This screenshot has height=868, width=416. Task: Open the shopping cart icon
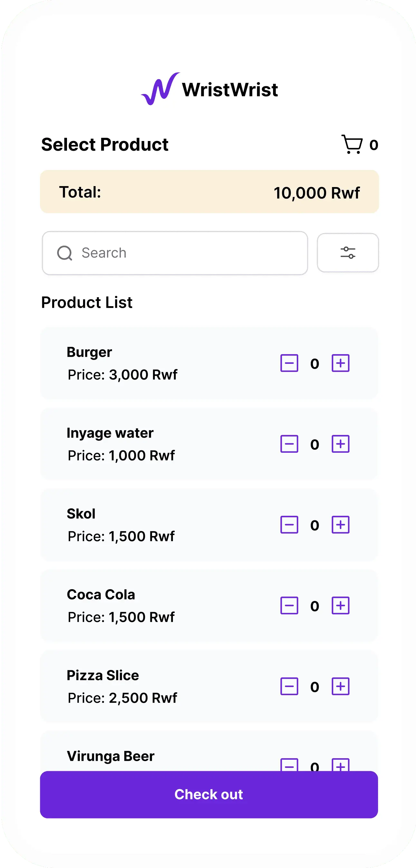point(352,145)
